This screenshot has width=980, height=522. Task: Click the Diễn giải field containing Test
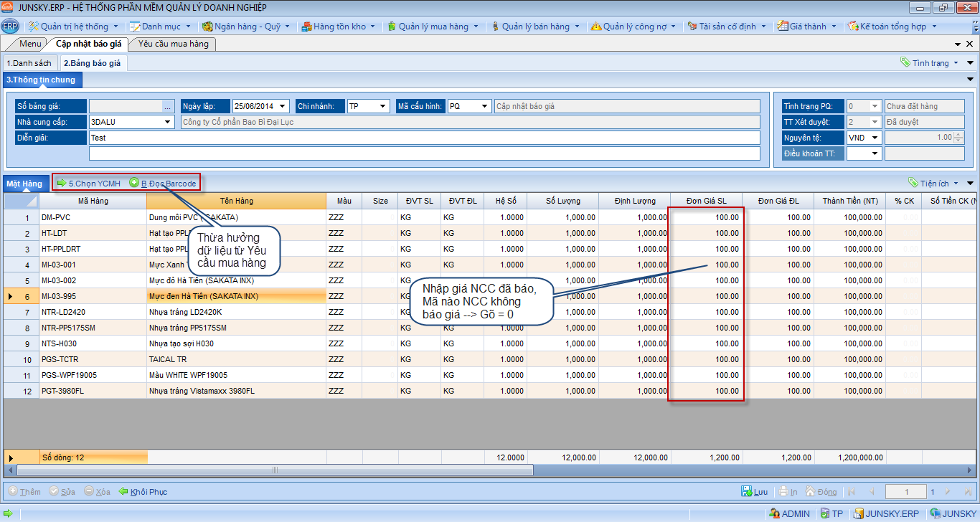[423, 138]
